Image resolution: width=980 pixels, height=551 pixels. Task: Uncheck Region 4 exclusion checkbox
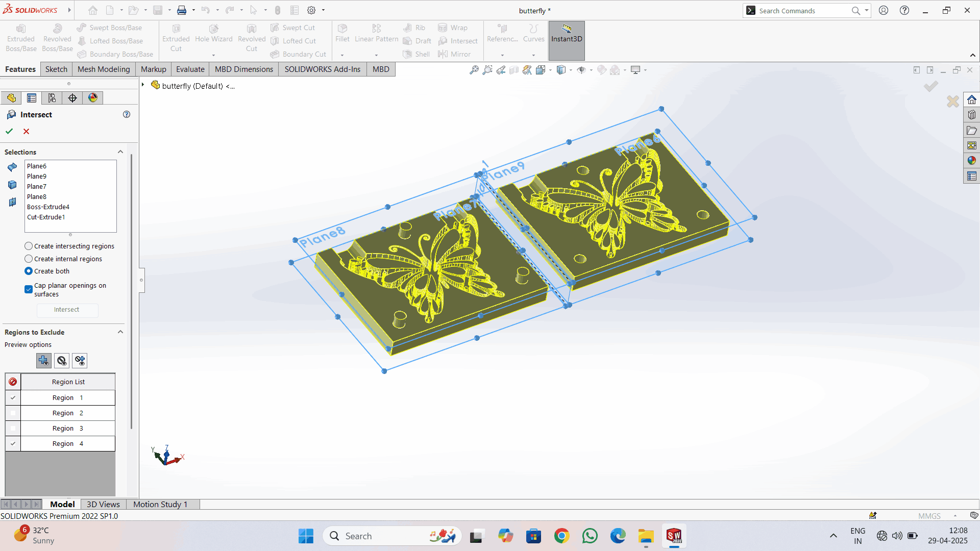click(x=13, y=443)
